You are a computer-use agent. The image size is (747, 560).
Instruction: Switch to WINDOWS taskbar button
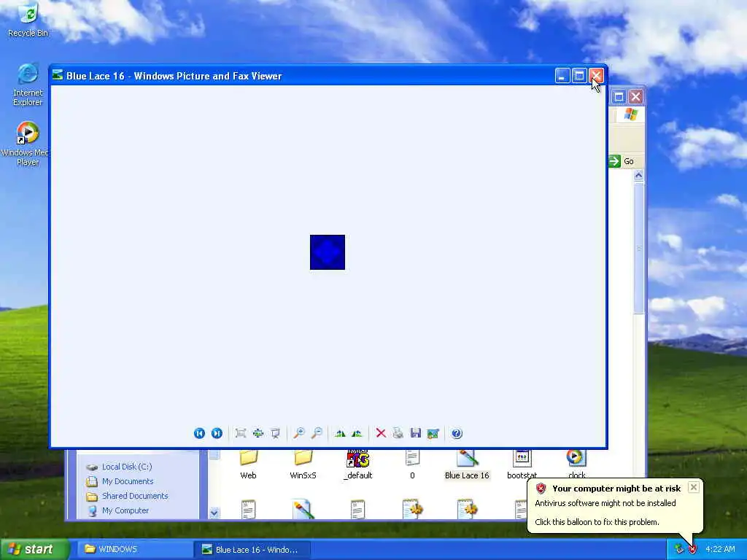(x=134, y=550)
